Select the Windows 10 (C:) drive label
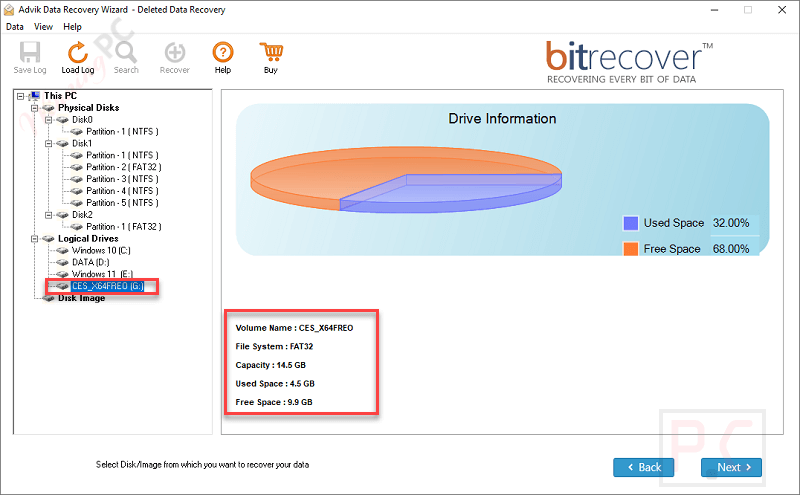 coord(101,251)
